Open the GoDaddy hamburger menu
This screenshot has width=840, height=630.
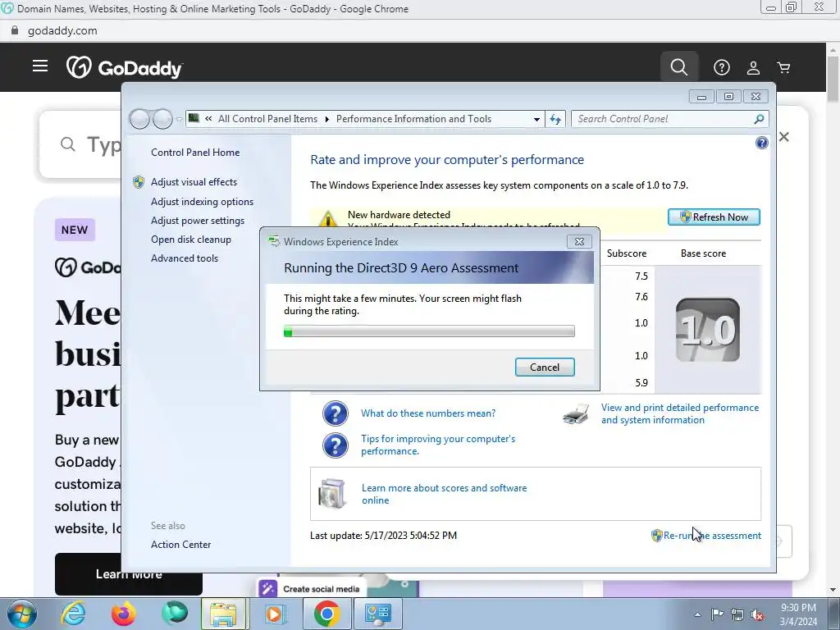pyautogui.click(x=40, y=66)
